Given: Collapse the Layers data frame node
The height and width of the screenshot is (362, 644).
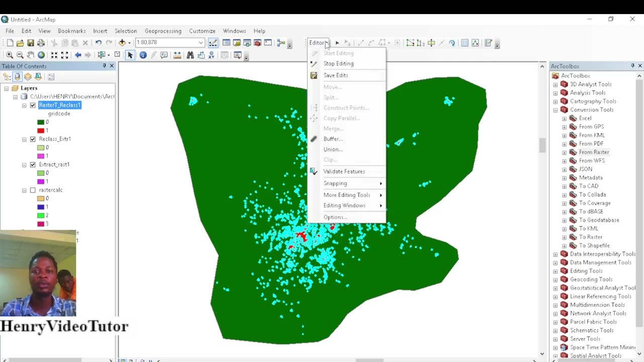Looking at the screenshot, I should 6,88.
